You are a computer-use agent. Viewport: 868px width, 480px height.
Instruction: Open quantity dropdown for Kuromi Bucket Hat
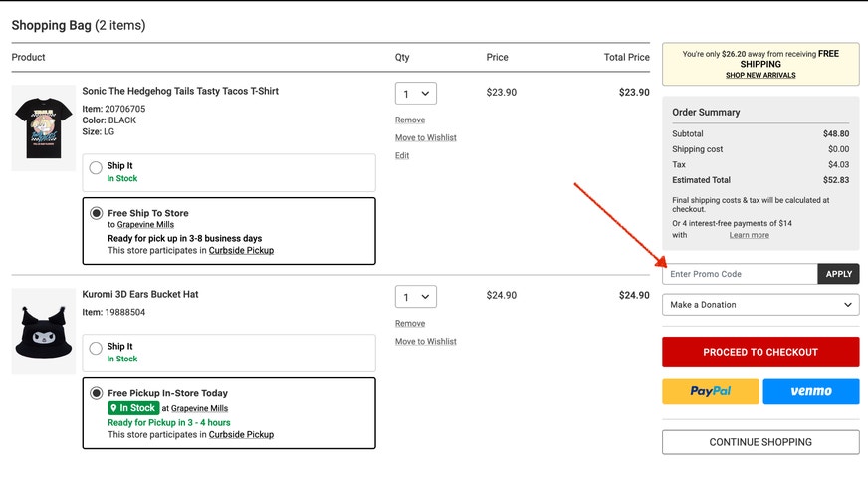[x=416, y=296]
